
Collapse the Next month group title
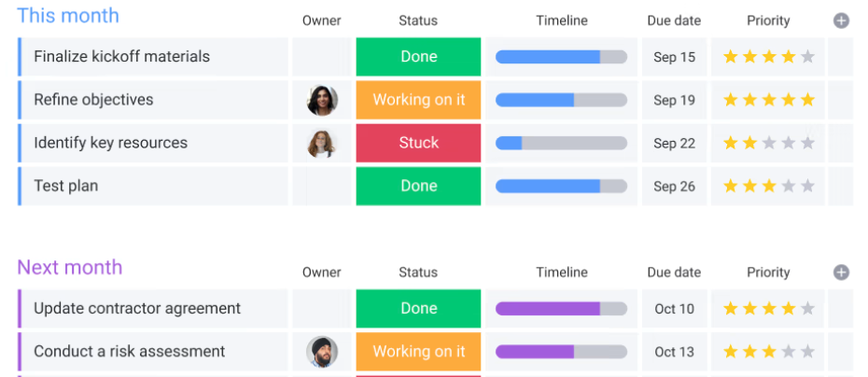pyautogui.click(x=70, y=268)
